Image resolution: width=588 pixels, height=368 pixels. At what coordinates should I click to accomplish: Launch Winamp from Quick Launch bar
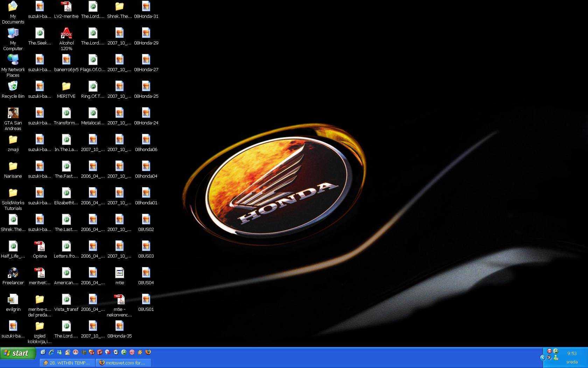coord(140,352)
